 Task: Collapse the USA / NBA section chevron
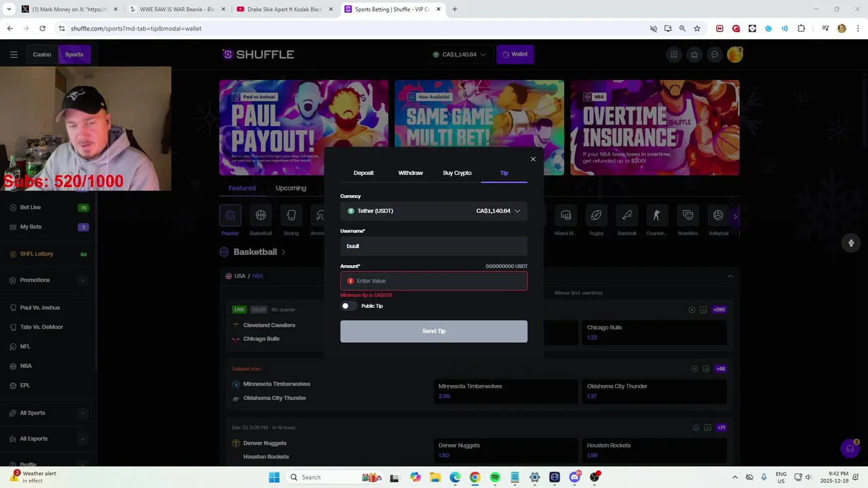pyautogui.click(x=730, y=277)
